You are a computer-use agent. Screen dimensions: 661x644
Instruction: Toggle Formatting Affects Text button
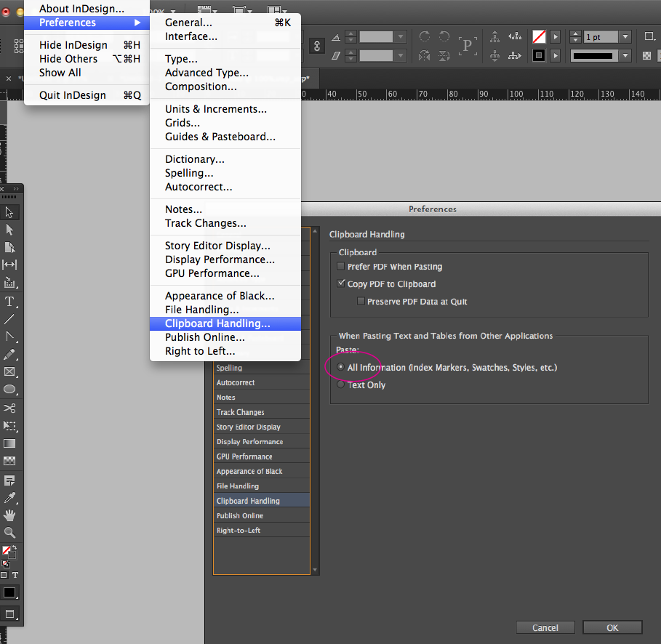[15, 575]
